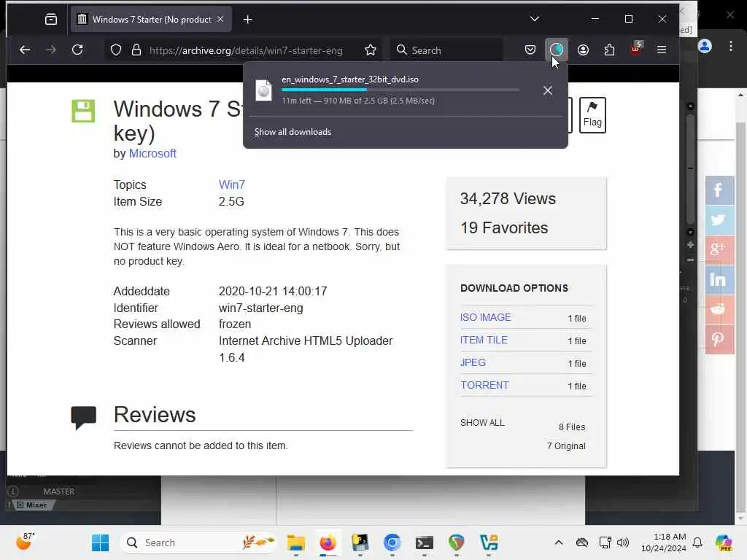This screenshot has width=747, height=560.
Task: Cancel the en_windows_7_starter iso download
Action: (x=548, y=90)
